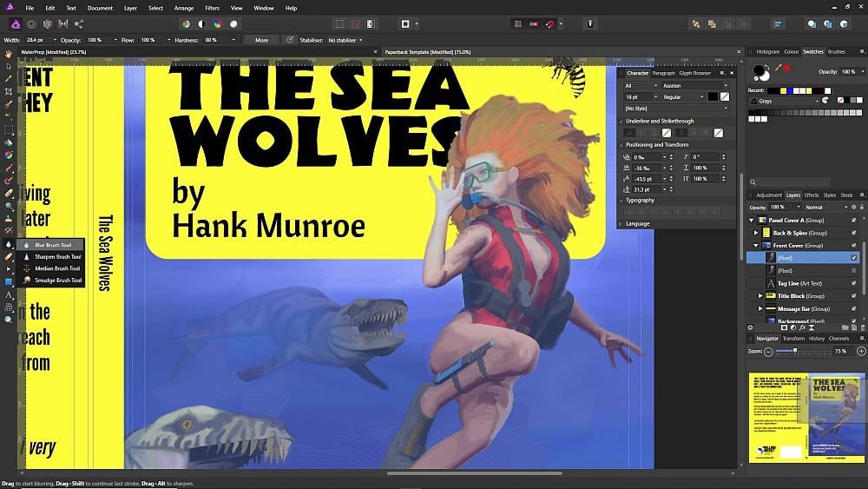Click the Select All toolbar icon

point(339,23)
